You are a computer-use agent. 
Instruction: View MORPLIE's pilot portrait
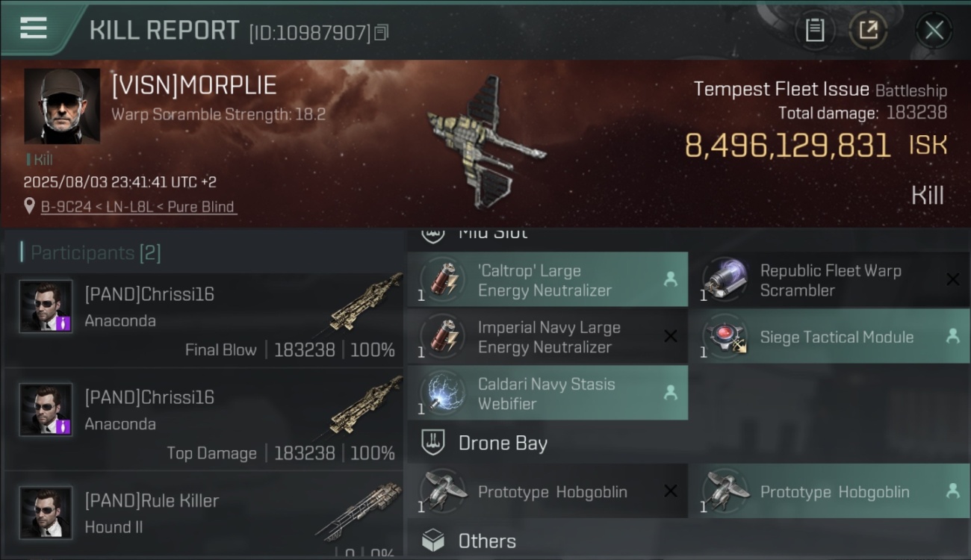click(x=62, y=106)
